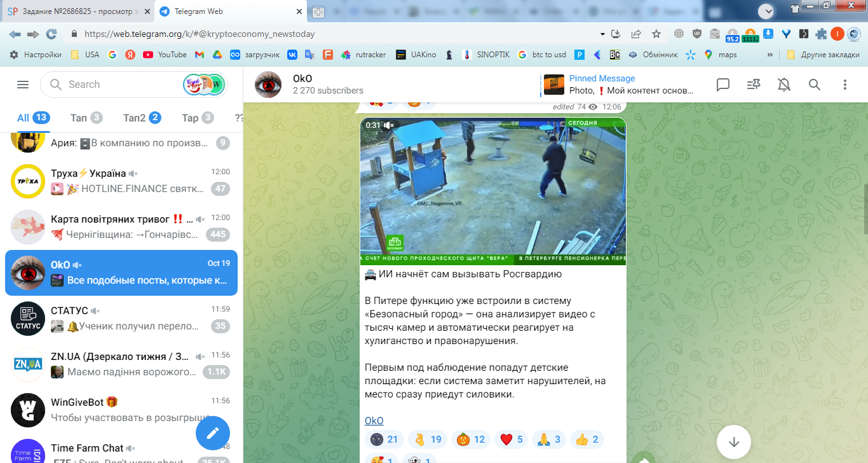Switch to the Тап2 folder tab
868x463 pixels.
[x=142, y=118]
